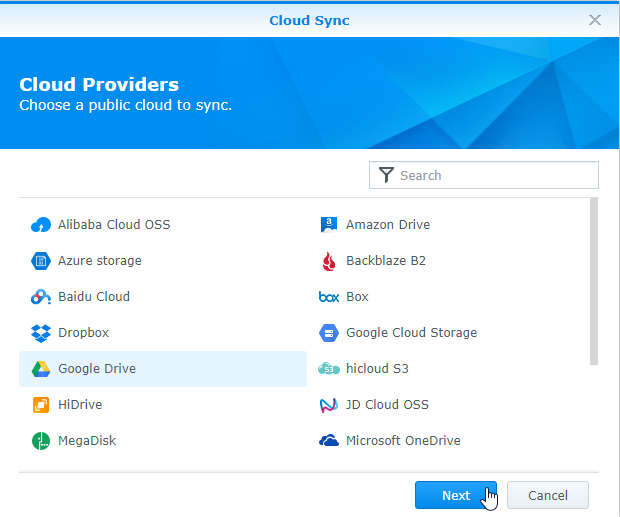Screen dimensions: 620x517
Task: Click the Alibaba Cloud OSS icon
Action: 41,225
